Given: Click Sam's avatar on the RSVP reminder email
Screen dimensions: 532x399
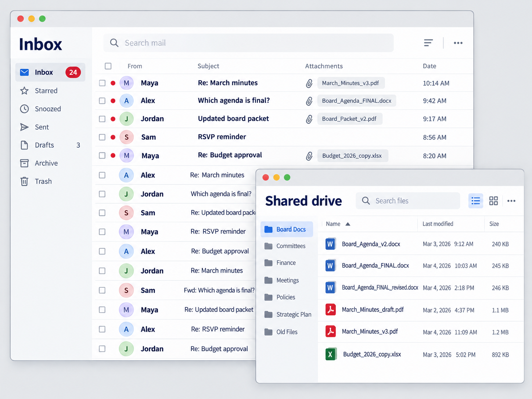Looking at the screenshot, I should coord(127,137).
